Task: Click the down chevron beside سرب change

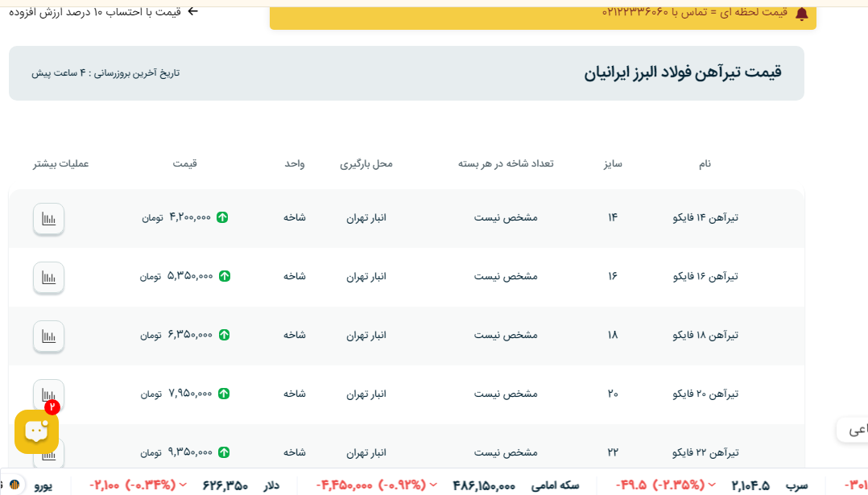Action: click(713, 485)
